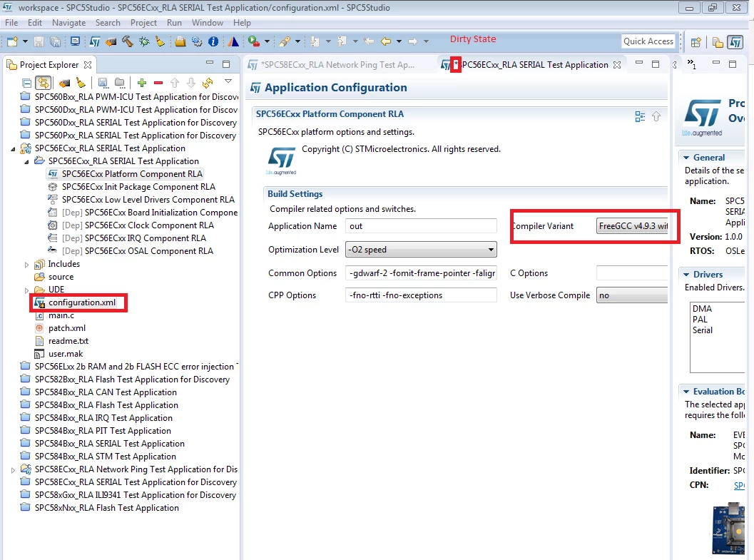
Task: Open the Use Verbose Compile combo box
Action: point(632,295)
